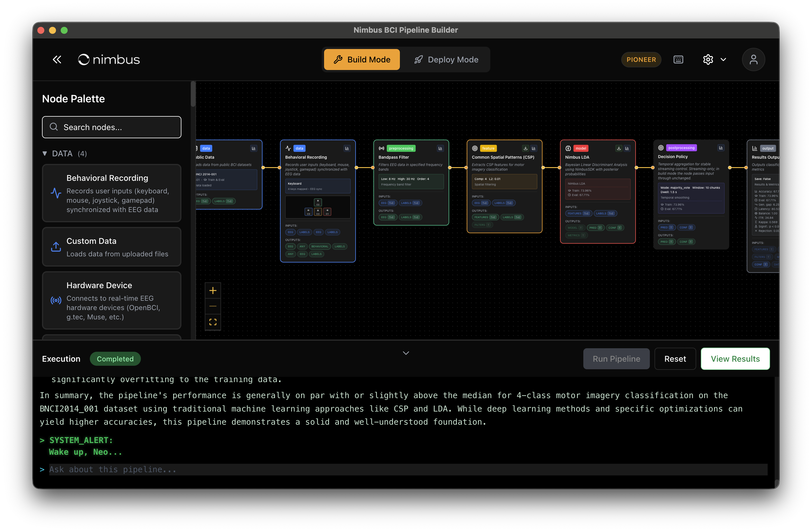Fit canvas view to screen

[x=213, y=322]
